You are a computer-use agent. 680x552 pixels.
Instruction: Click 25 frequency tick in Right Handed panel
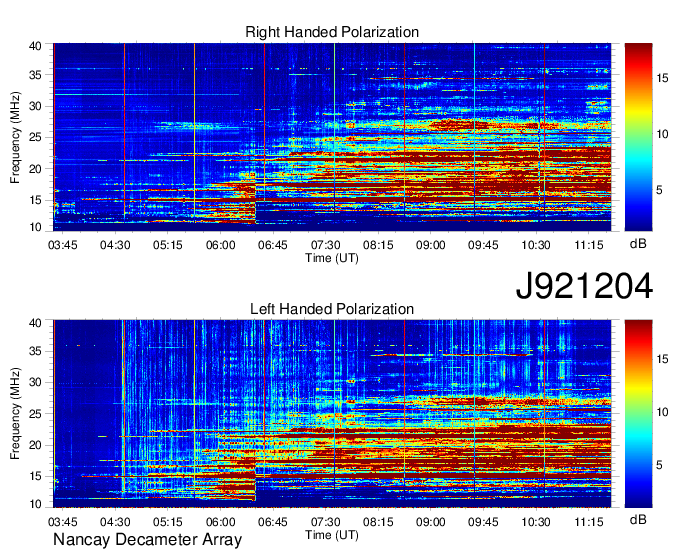pyautogui.click(x=35, y=137)
